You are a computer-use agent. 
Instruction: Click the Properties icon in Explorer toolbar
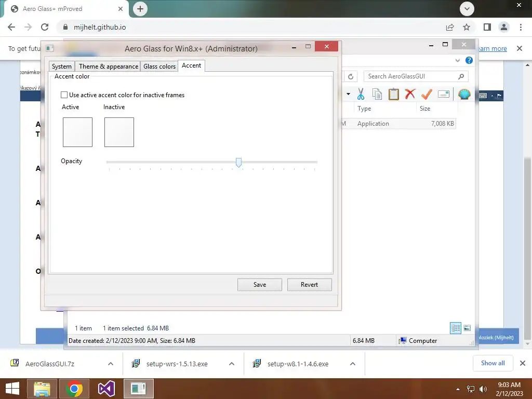pyautogui.click(x=444, y=94)
